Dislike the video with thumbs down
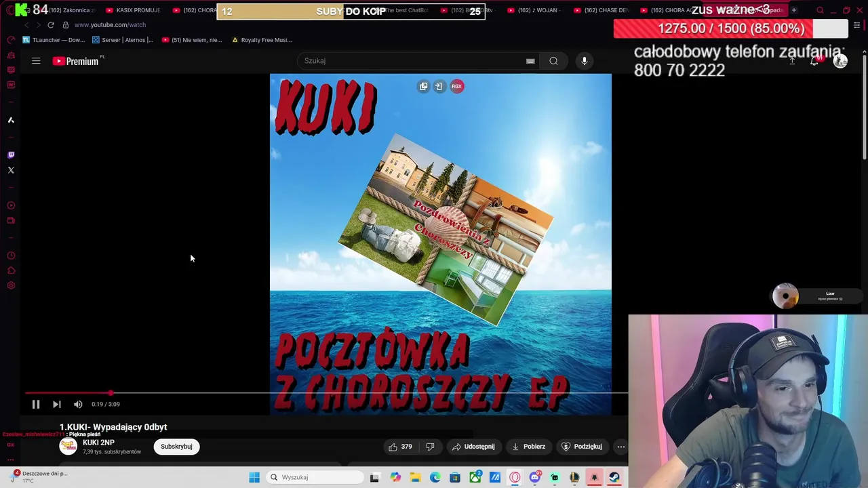The image size is (868, 488). pos(430,447)
